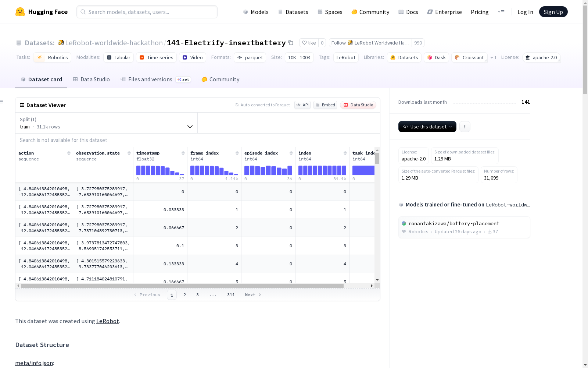Sort the action column
This screenshot has height=368, width=588.
coord(69,153)
